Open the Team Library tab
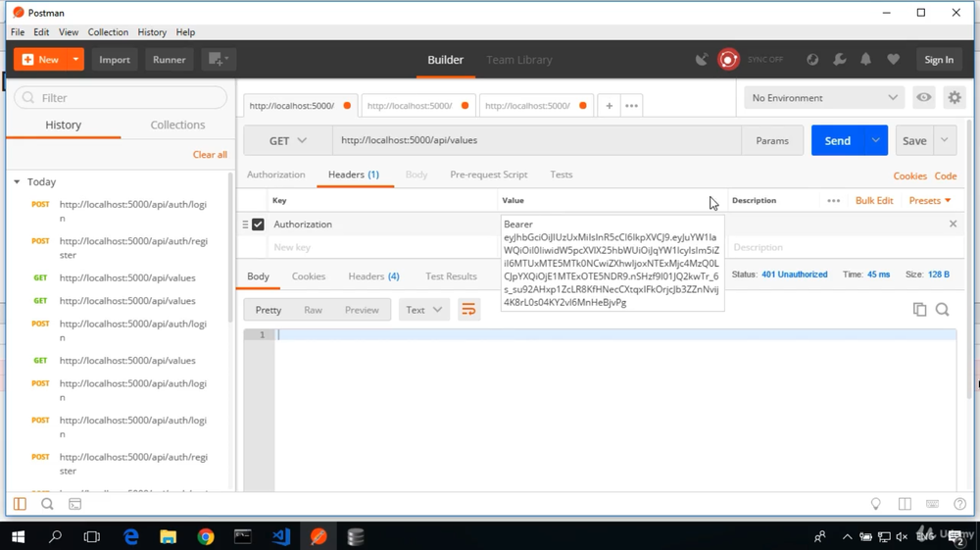 (519, 60)
